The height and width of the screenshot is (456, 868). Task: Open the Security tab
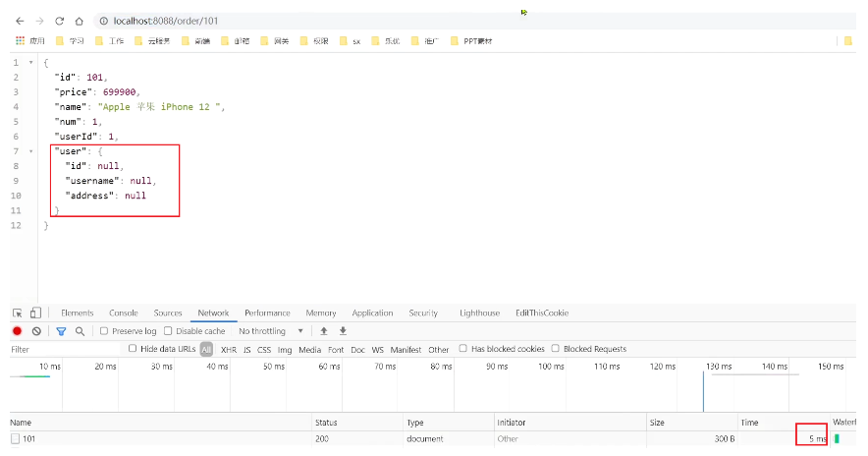(x=423, y=313)
